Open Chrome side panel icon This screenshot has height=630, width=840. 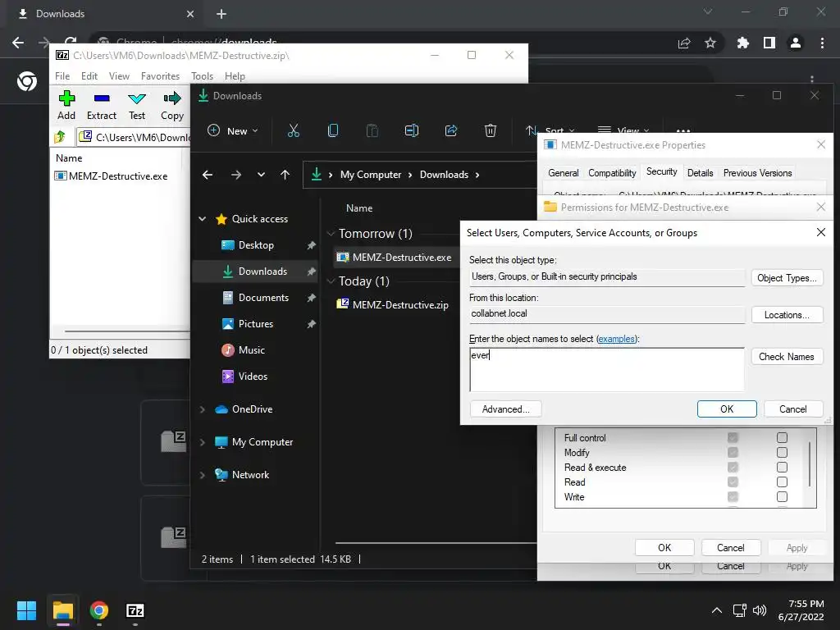tap(769, 43)
